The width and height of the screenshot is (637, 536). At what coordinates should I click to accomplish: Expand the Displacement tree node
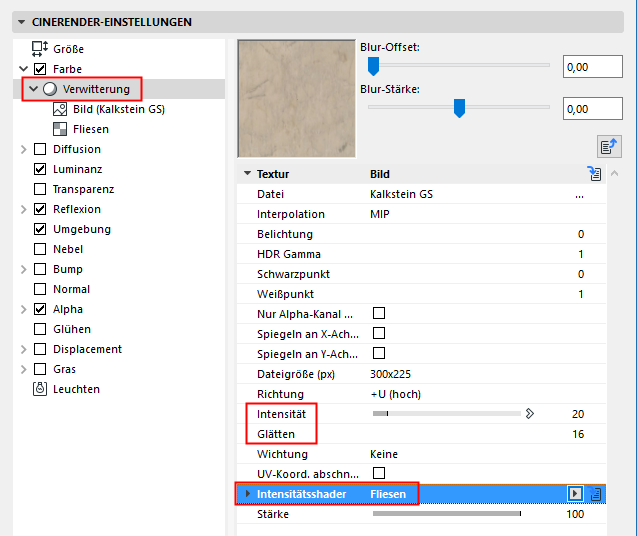point(24,349)
